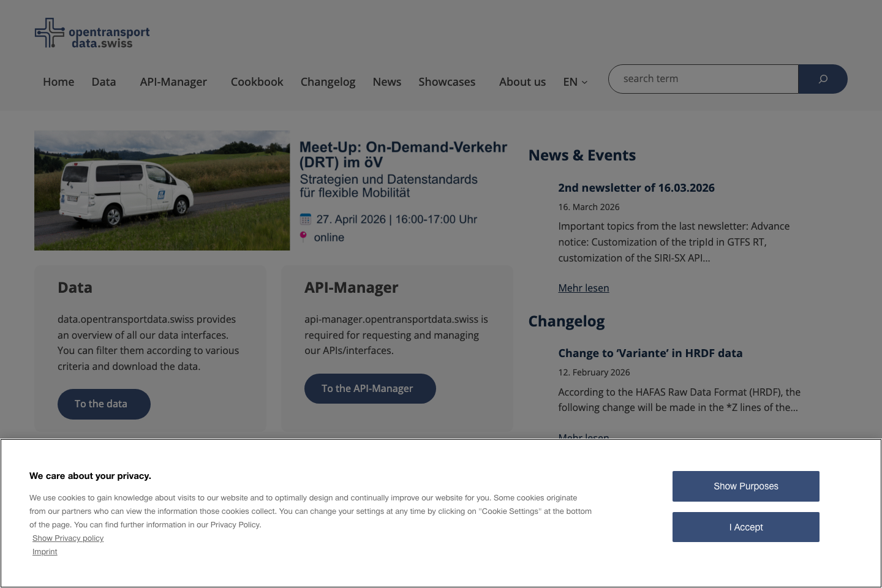Click the location pin icon next to 'online'
882x588 pixels.
[303, 237]
